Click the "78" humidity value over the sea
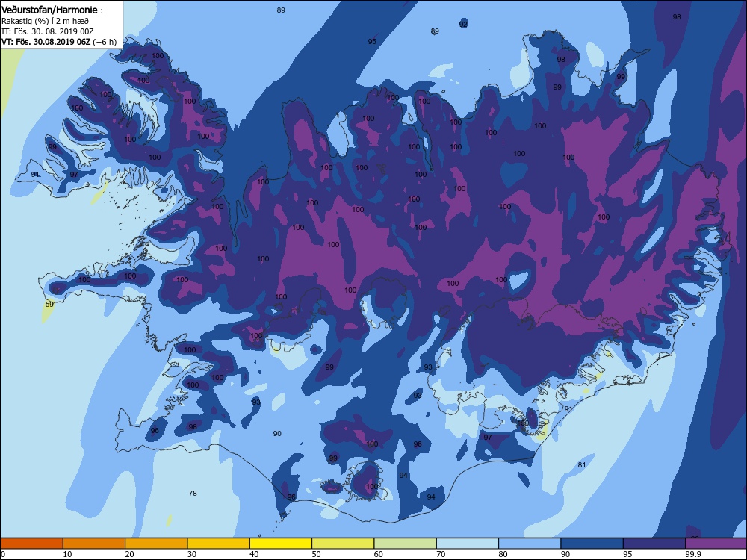The width and height of the screenshot is (747, 560). click(193, 493)
